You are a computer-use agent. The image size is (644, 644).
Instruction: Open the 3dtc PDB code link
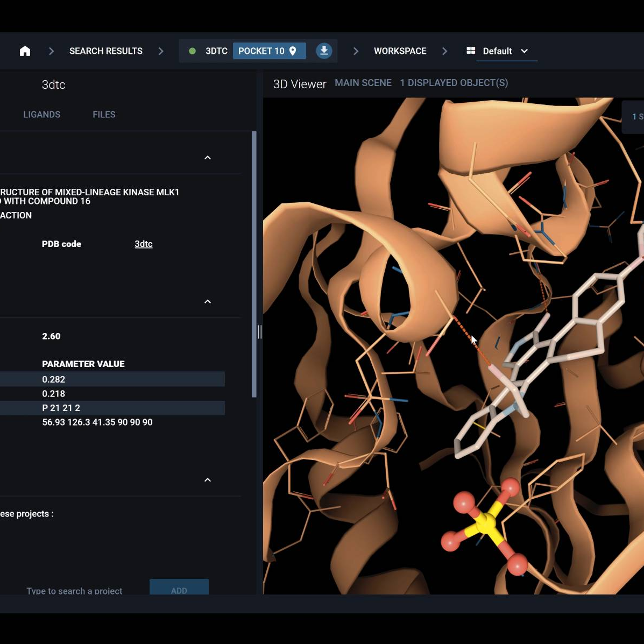[143, 244]
